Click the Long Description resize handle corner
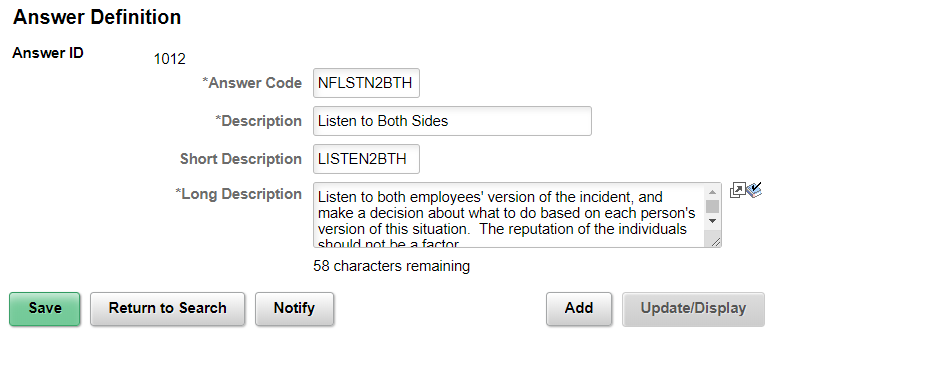The width and height of the screenshot is (932, 390). click(716, 241)
